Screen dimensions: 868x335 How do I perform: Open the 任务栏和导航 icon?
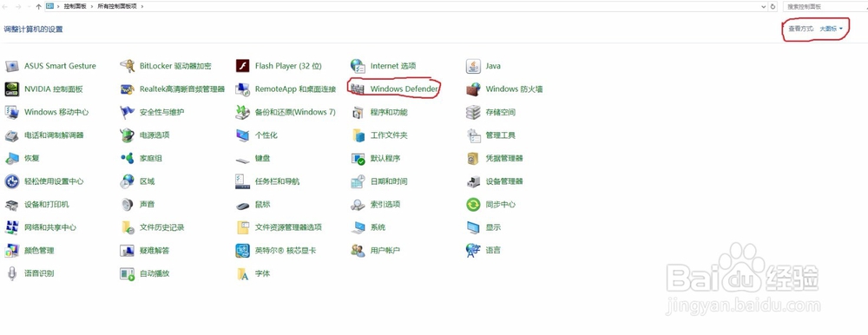click(242, 181)
